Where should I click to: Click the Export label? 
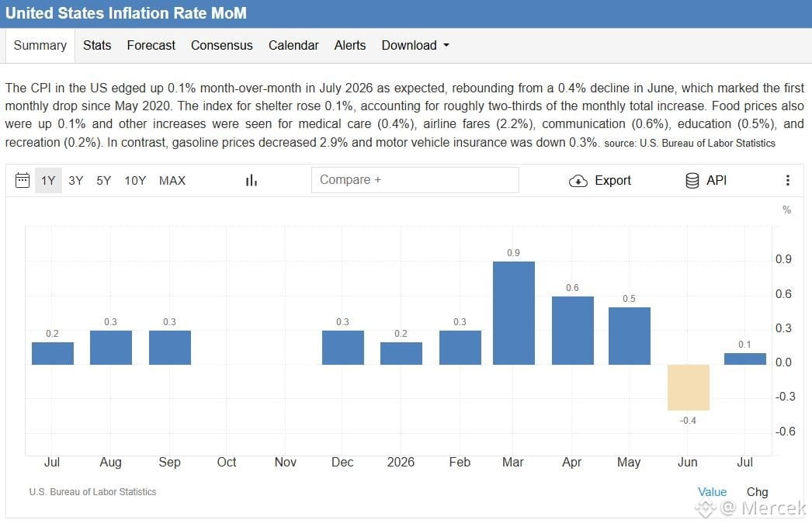[x=612, y=180]
